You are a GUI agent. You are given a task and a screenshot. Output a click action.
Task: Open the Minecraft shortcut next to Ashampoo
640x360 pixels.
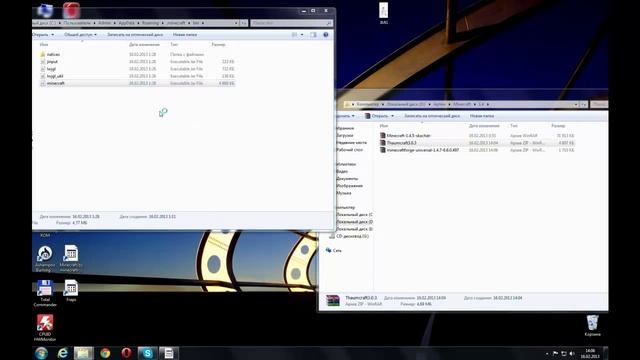click(x=71, y=259)
